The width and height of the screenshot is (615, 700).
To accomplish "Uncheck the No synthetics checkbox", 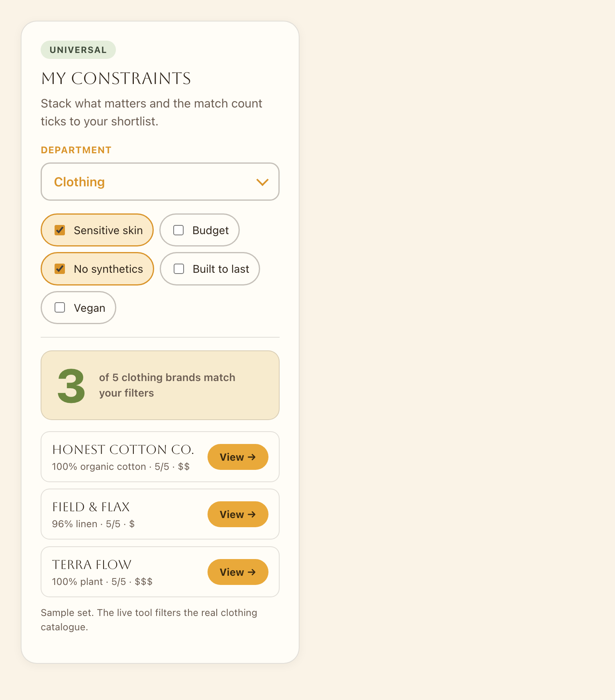I will tap(60, 269).
